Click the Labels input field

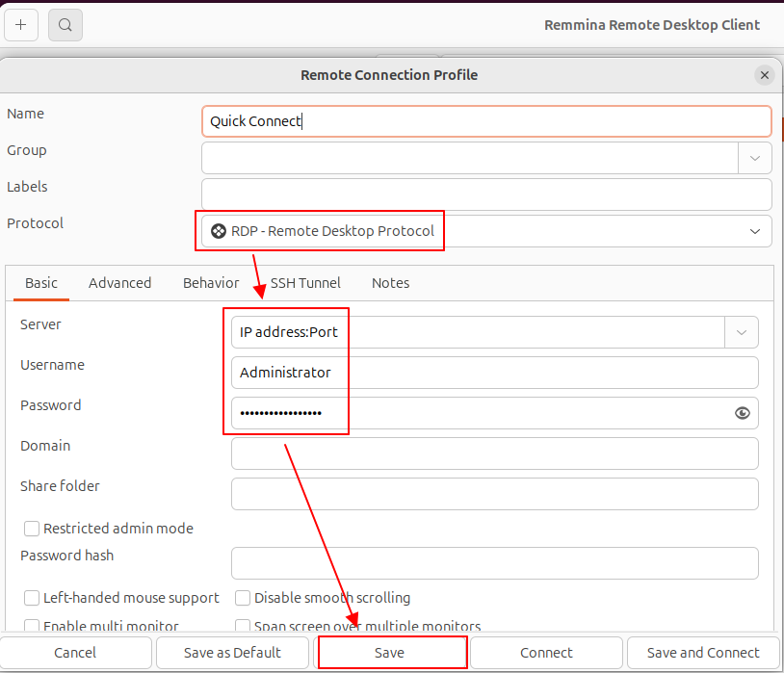(486, 194)
